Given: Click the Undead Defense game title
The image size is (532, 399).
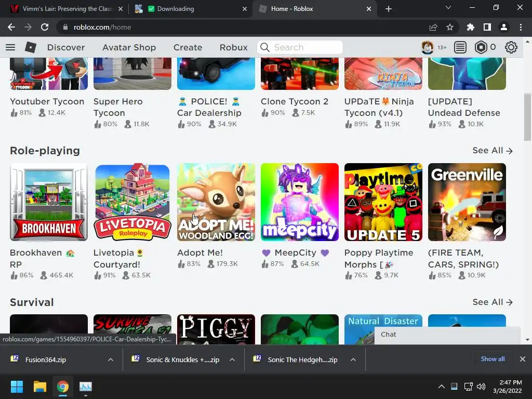Looking at the screenshot, I should pos(464,107).
